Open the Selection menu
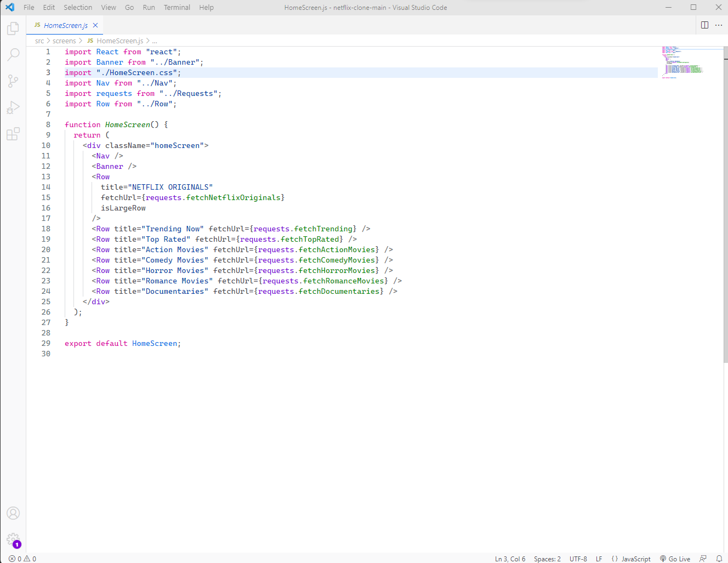Screen dimensions: 728x563 click(78, 7)
